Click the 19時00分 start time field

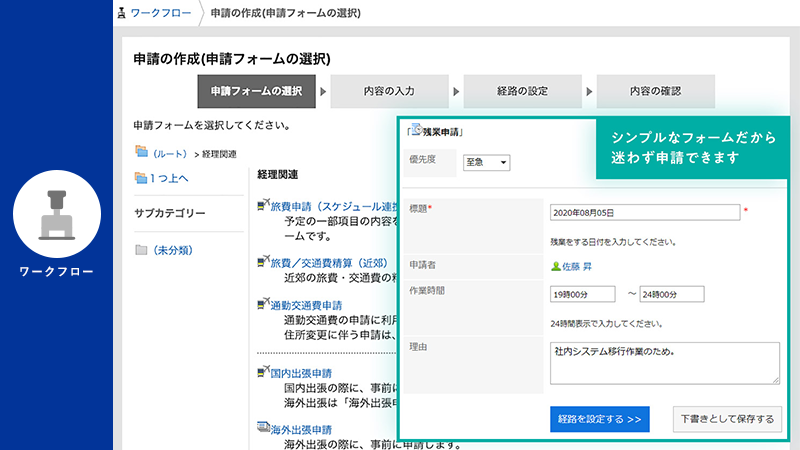pos(584,294)
